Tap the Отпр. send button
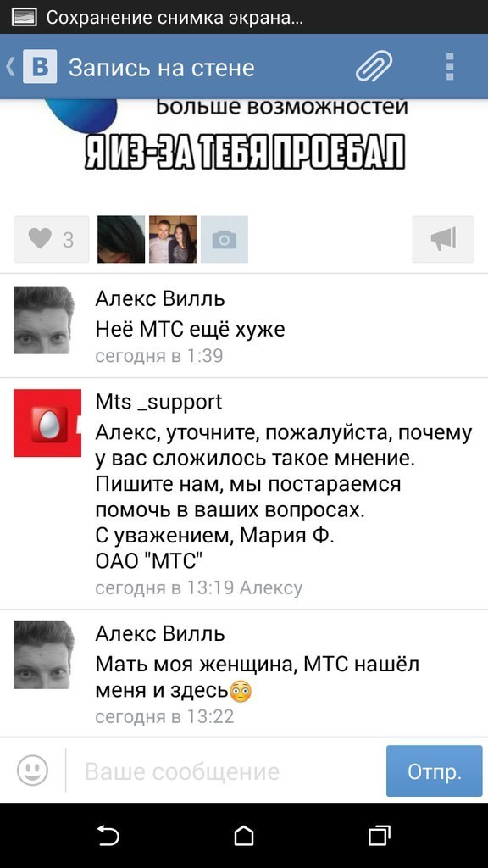 point(435,771)
